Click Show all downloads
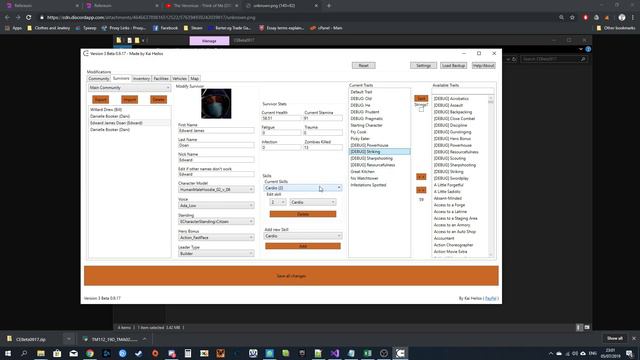Screen dimensions: 640x360 [615, 338]
